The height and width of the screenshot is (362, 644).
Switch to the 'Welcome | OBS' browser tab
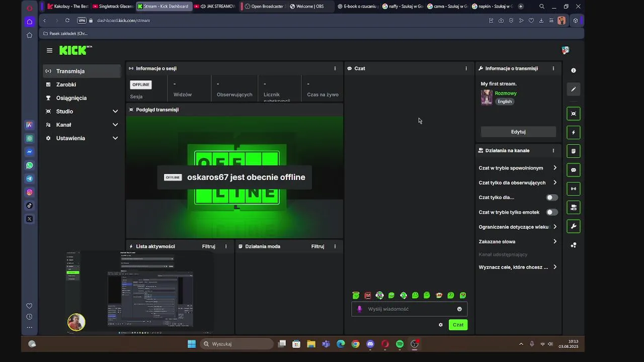[x=310, y=7]
